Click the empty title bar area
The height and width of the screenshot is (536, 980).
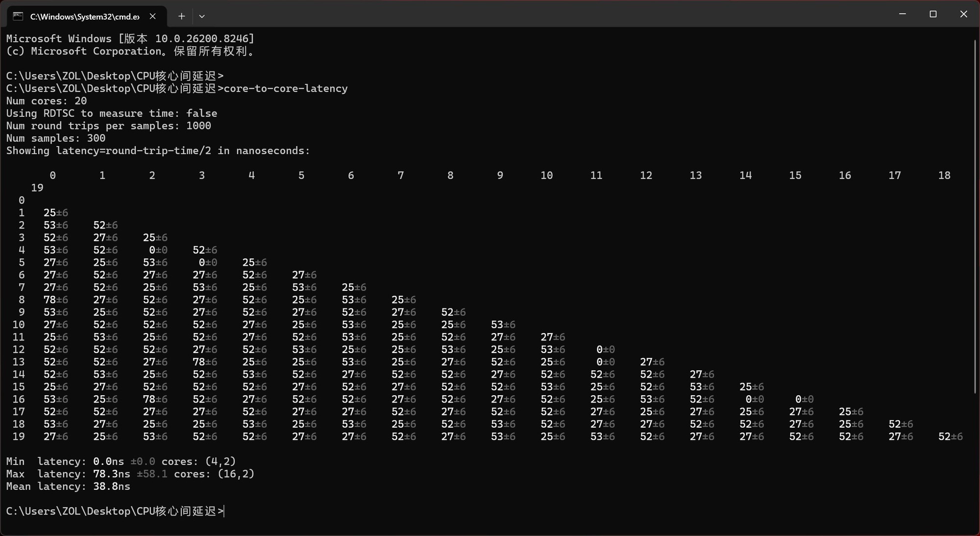[539, 14]
